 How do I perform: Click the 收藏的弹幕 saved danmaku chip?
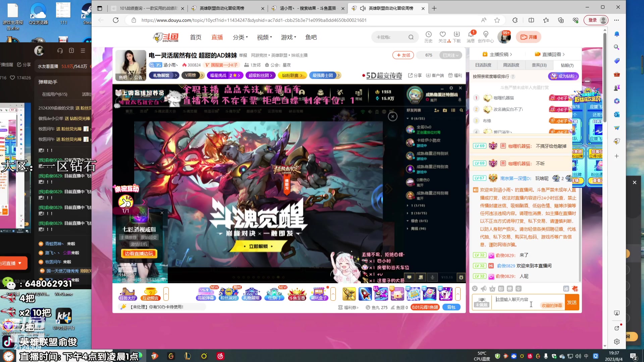(551, 305)
